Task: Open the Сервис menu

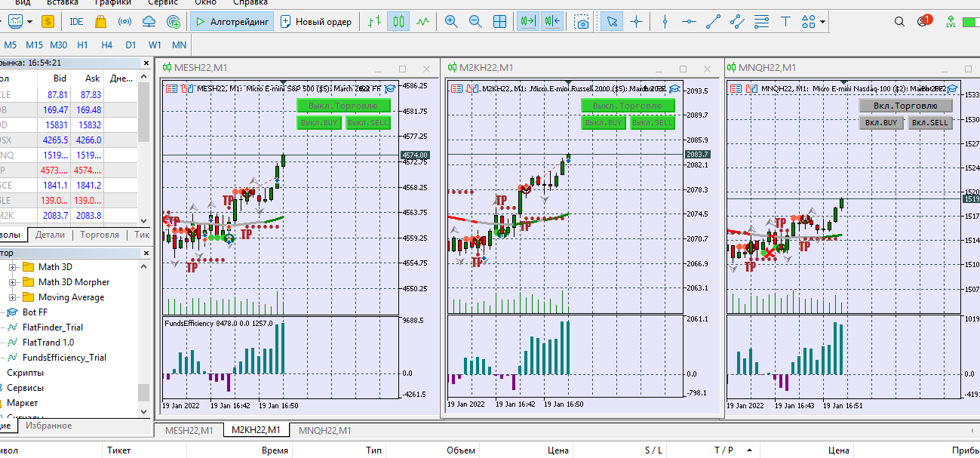Action: click(163, 2)
